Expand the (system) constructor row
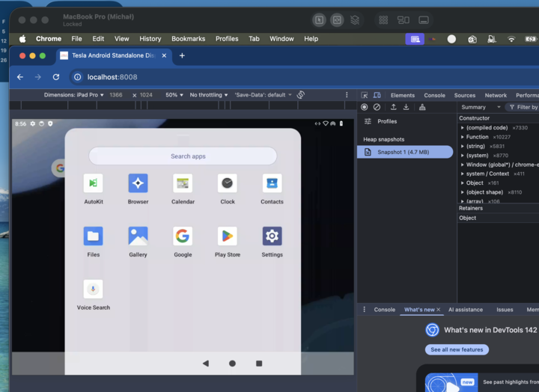Image resolution: width=539 pixels, height=392 pixels. point(463,156)
